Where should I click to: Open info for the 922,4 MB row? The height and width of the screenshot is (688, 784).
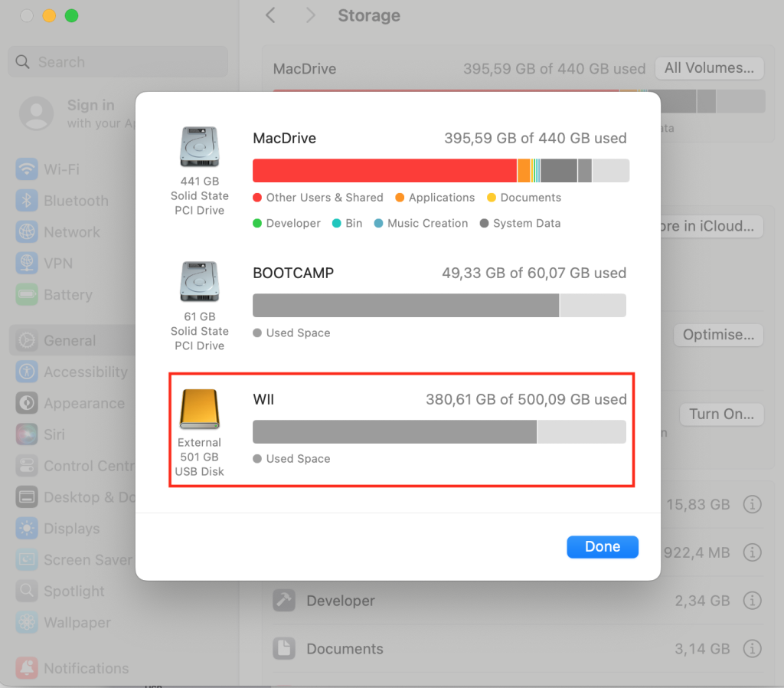coord(752,552)
